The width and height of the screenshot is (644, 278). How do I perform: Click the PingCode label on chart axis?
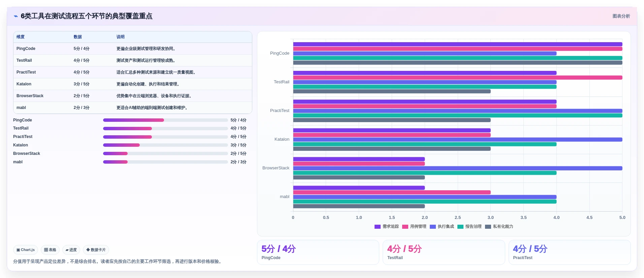pos(280,53)
